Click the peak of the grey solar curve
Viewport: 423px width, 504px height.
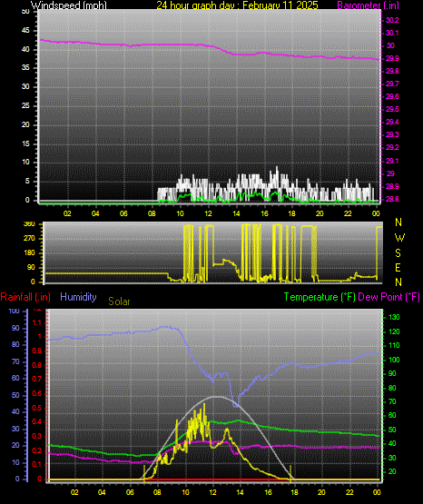click(x=216, y=397)
